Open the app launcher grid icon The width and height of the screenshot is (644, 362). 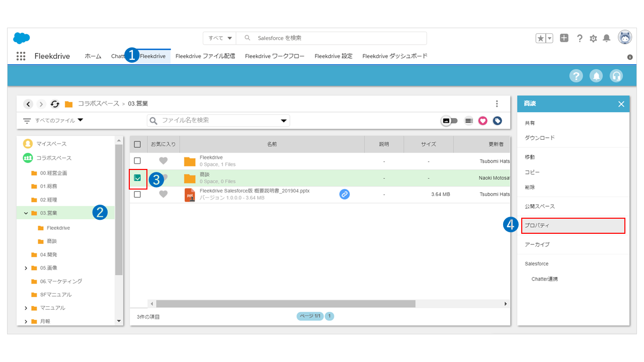(x=21, y=56)
